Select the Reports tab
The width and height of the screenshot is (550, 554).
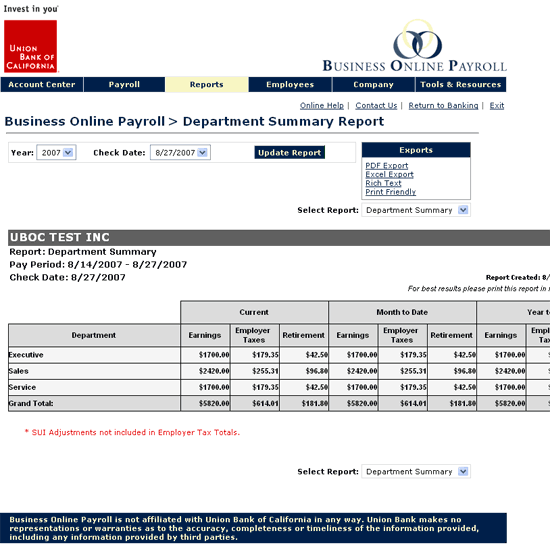coord(207,84)
